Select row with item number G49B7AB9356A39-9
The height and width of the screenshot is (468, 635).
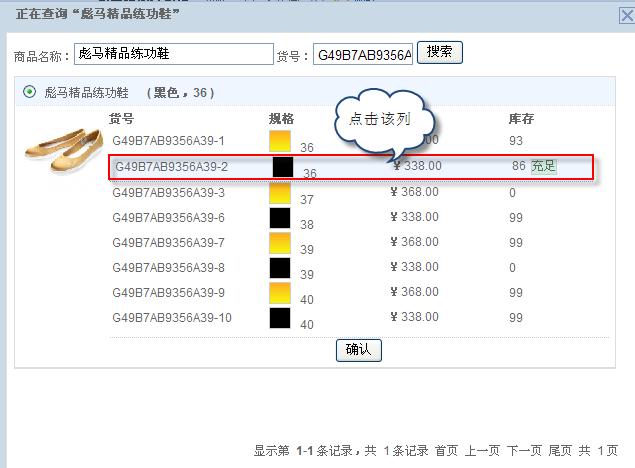click(x=168, y=293)
